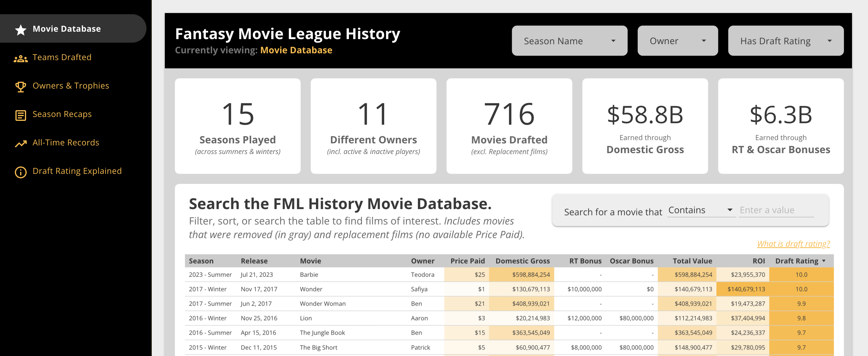Click the 11 Different Owners card

click(373, 126)
